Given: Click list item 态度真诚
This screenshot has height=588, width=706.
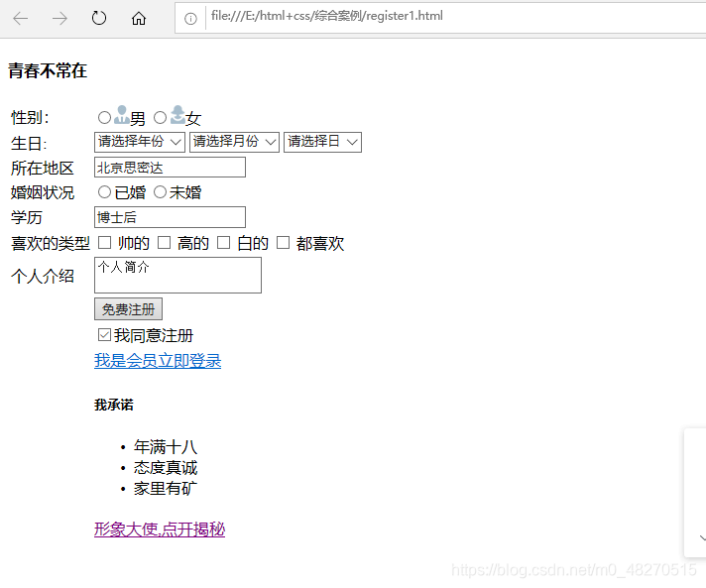Looking at the screenshot, I should (x=166, y=468).
